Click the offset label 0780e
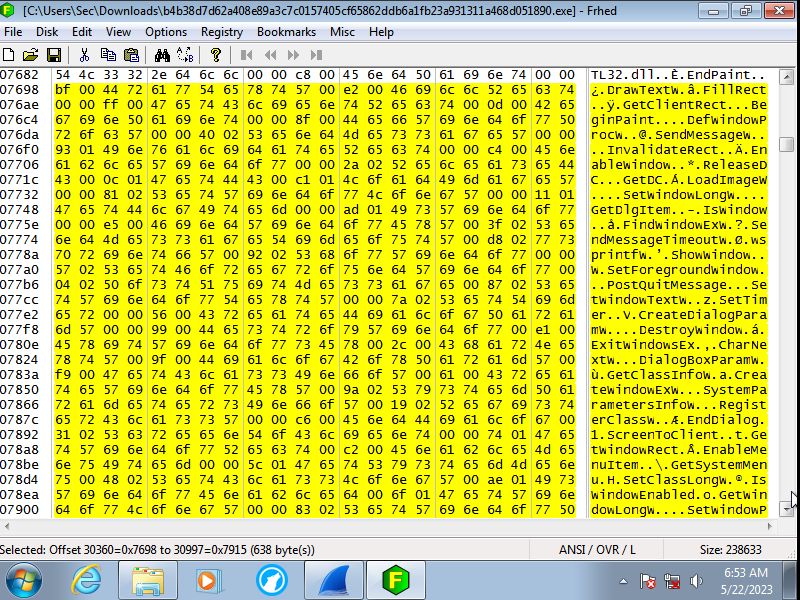 19,345
